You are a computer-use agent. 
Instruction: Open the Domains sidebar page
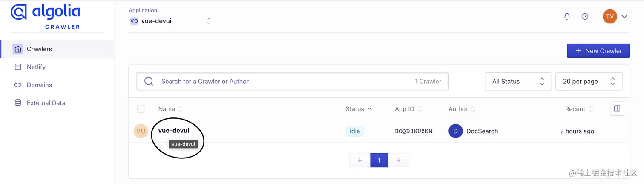[x=39, y=85]
